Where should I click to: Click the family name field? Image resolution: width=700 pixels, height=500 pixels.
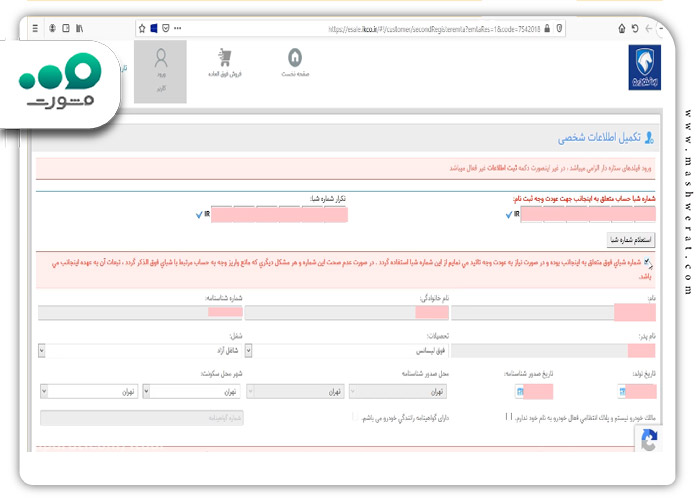[346, 312]
